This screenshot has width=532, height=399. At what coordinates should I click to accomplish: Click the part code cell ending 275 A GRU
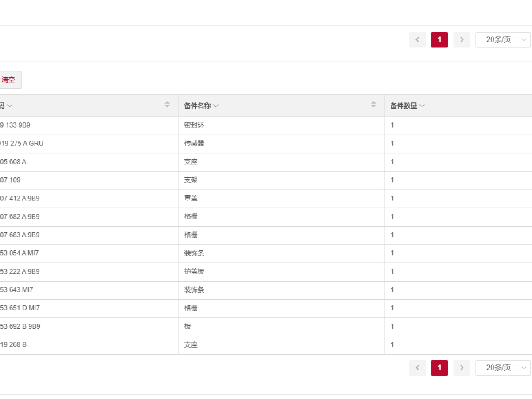(22, 144)
